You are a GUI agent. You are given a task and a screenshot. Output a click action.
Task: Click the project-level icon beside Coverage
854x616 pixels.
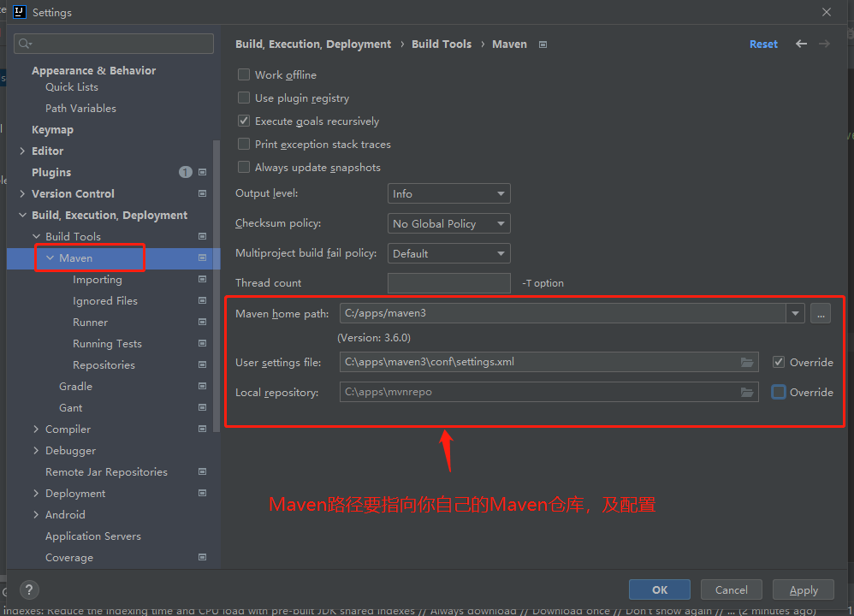tap(202, 557)
